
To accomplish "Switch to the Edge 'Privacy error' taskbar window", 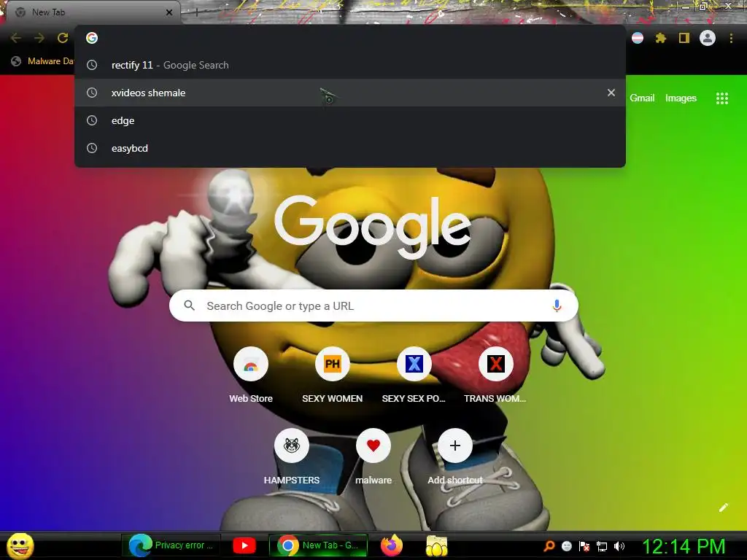I will (171, 545).
